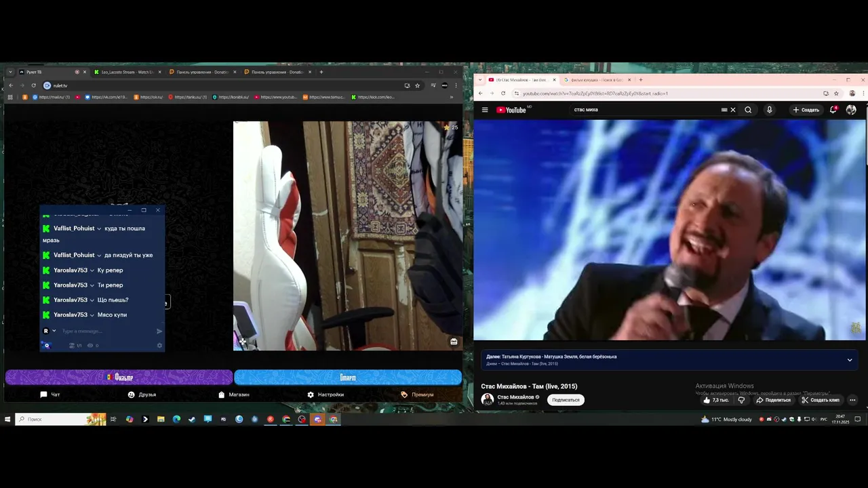The height and width of the screenshot is (488, 868).
Task: Open the Чат tab
Action: point(50,394)
